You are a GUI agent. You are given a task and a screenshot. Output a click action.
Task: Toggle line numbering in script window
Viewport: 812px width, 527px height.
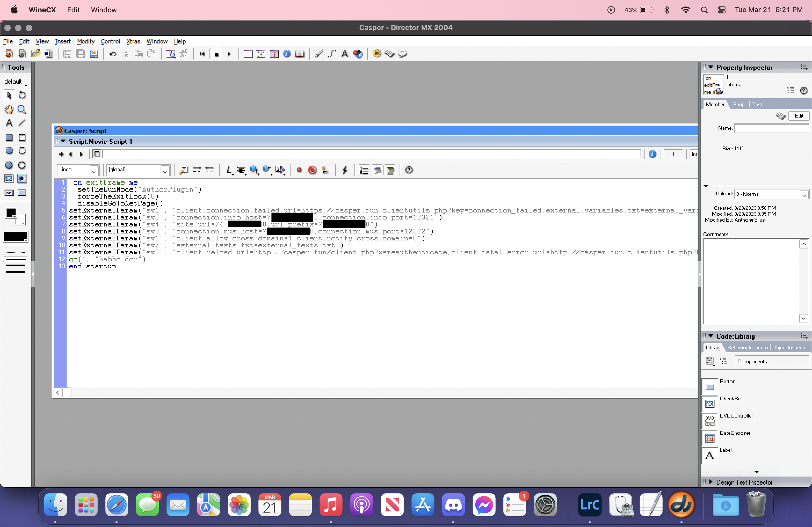[364, 170]
